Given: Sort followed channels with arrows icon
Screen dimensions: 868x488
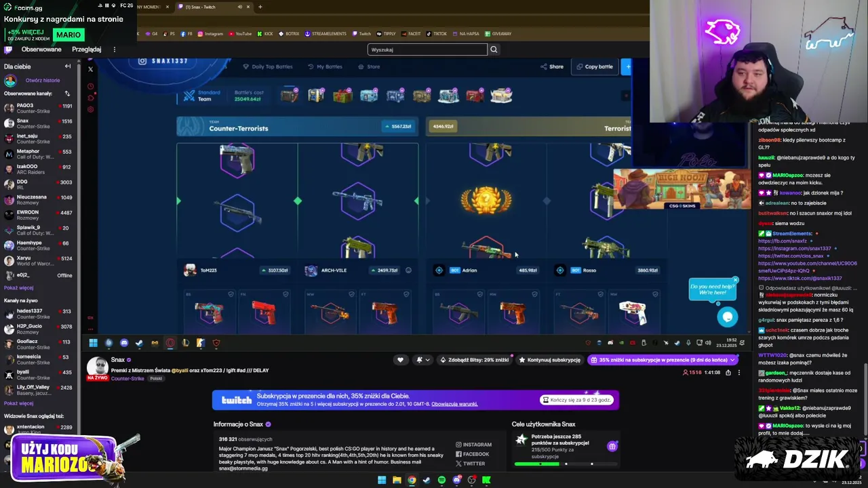Looking at the screenshot, I should (x=67, y=94).
